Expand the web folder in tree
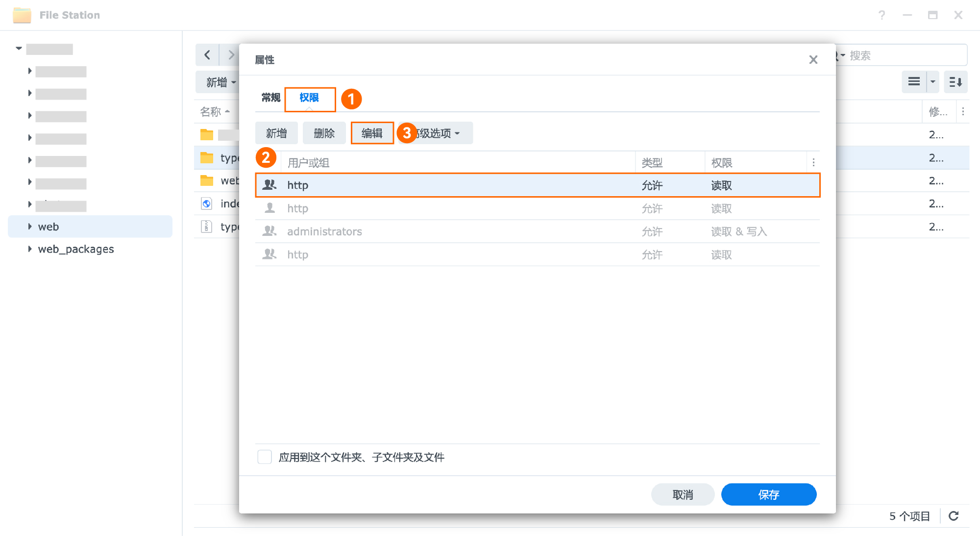 coord(29,227)
